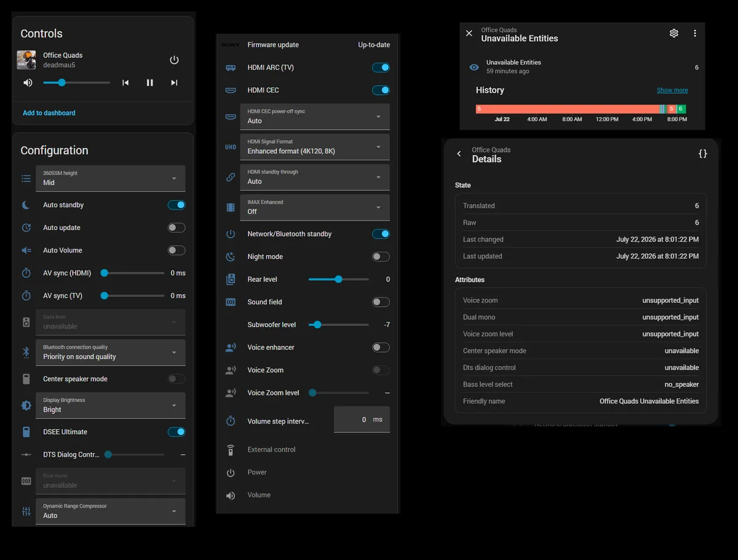The width and height of the screenshot is (738, 560).
Task: Enable Auto Volume switch
Action: click(177, 250)
